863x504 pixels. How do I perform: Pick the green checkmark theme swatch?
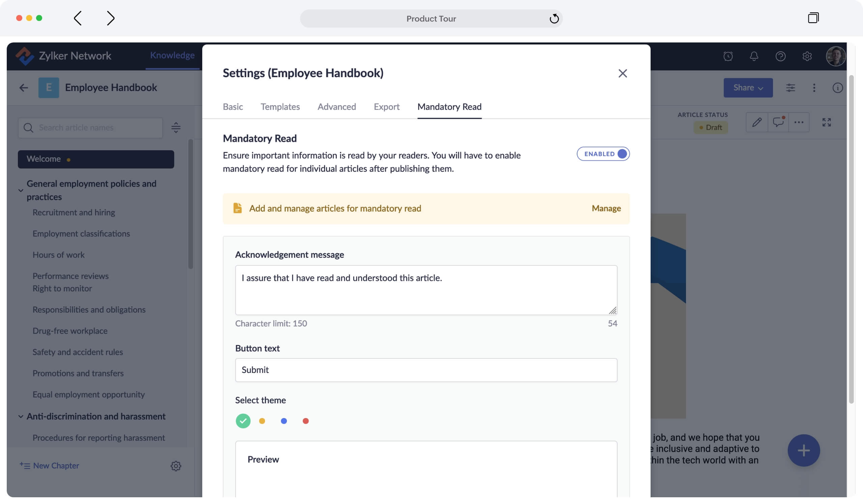coord(243,421)
